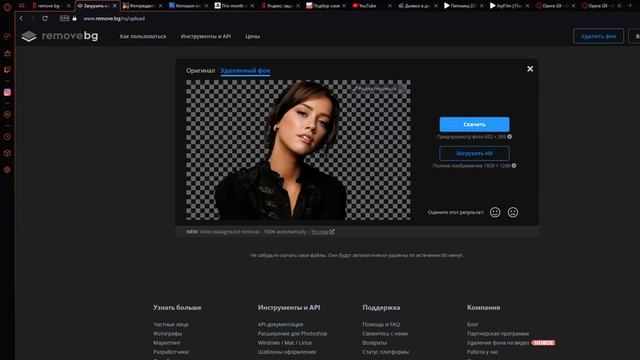Open Возвраты footer link
The height and width of the screenshot is (360, 640).
pos(375,343)
